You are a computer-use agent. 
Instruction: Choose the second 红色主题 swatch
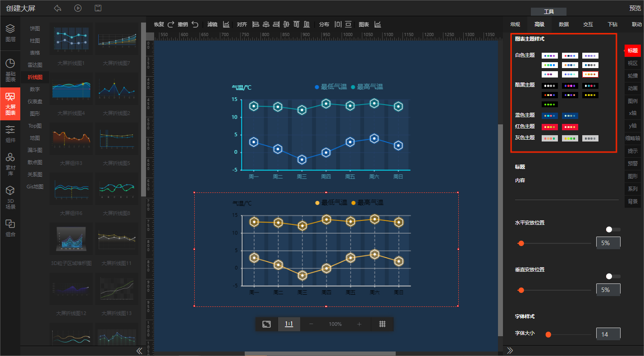click(570, 127)
